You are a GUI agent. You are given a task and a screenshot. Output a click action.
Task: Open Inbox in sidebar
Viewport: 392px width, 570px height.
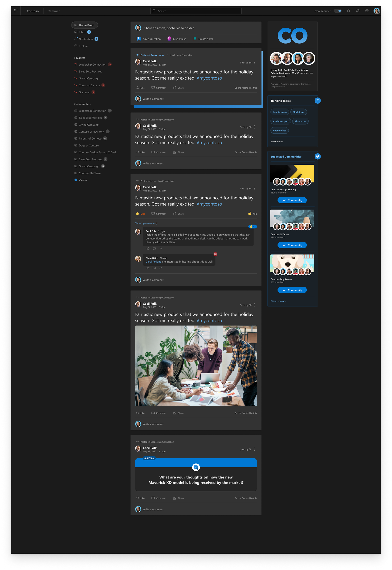click(82, 32)
